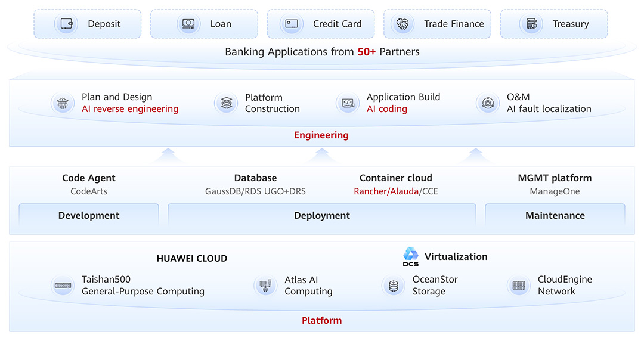
Task: Open the Deployment tab
Action: click(x=322, y=215)
